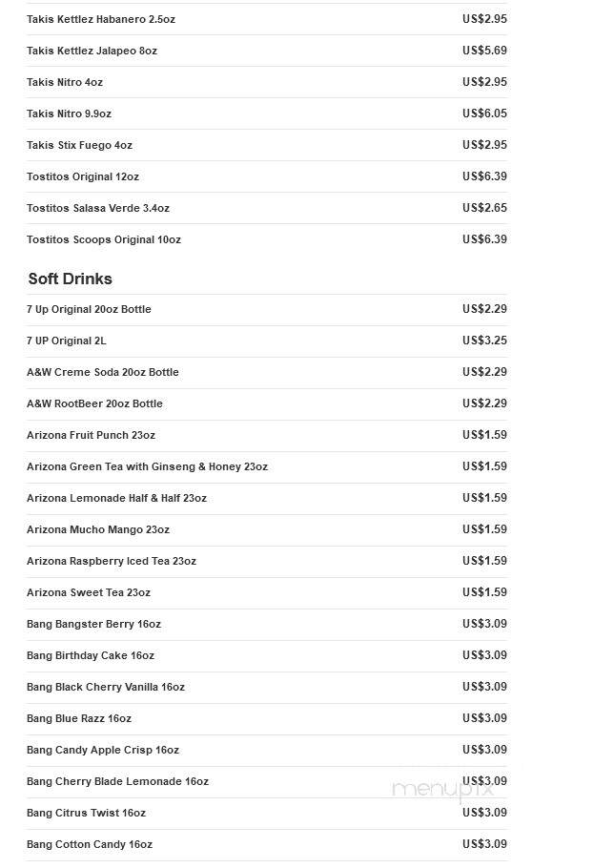Click Bang Candy Apple Crisp 16oz
Screen dimensions: 614x868
click(267, 751)
